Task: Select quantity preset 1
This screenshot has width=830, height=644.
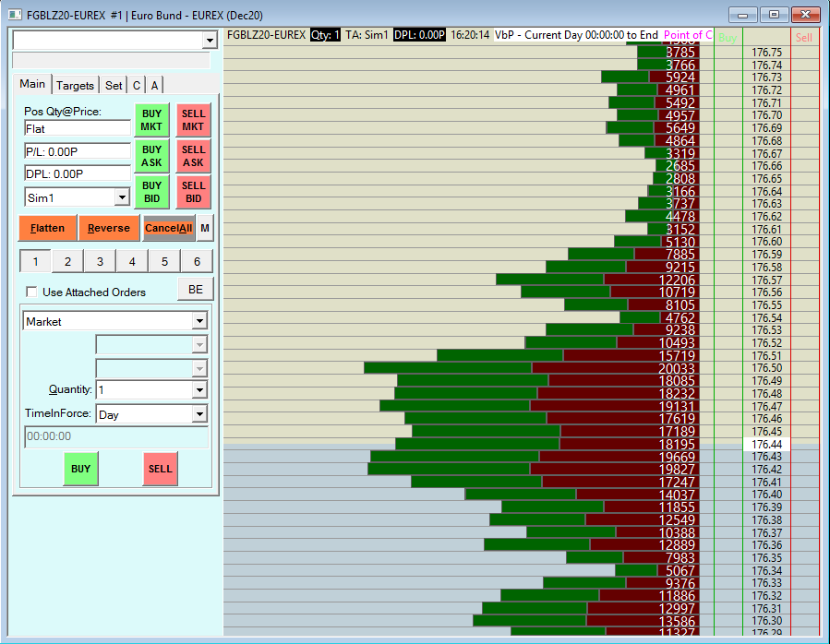Action: point(35,261)
